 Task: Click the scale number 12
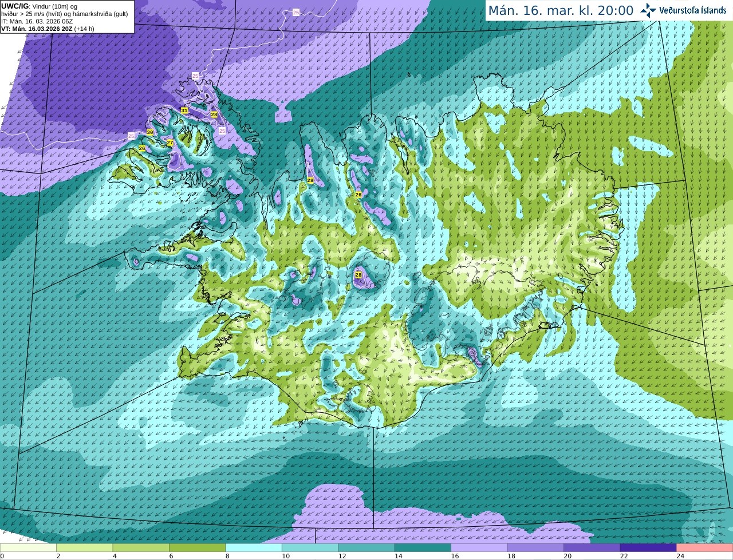[342, 556]
